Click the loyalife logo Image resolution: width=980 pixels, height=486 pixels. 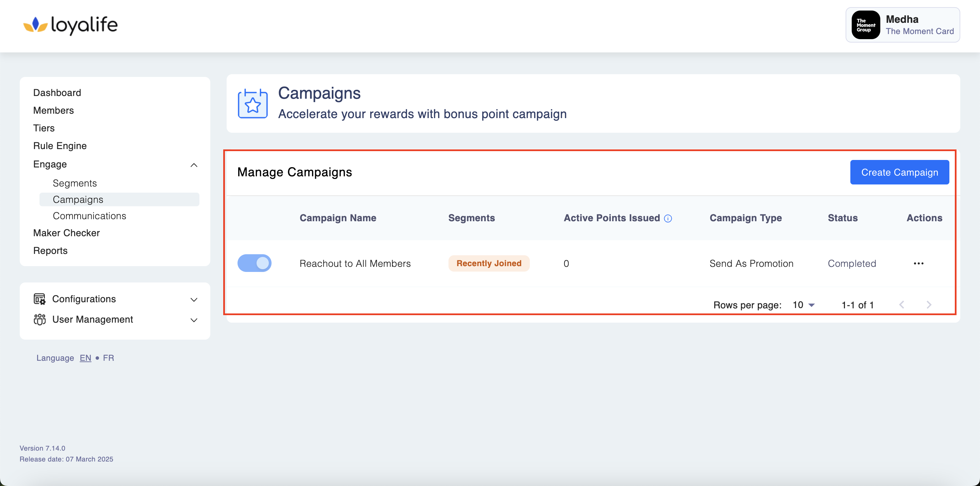pyautogui.click(x=70, y=25)
